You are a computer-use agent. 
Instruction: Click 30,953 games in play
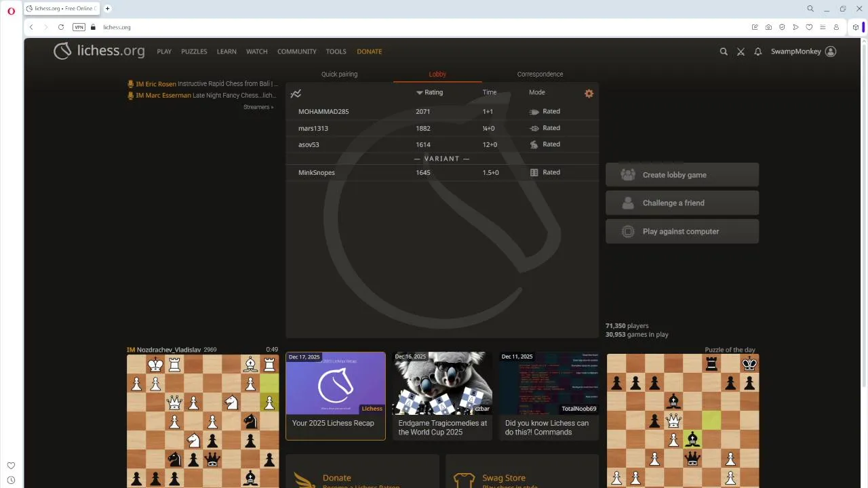point(637,335)
